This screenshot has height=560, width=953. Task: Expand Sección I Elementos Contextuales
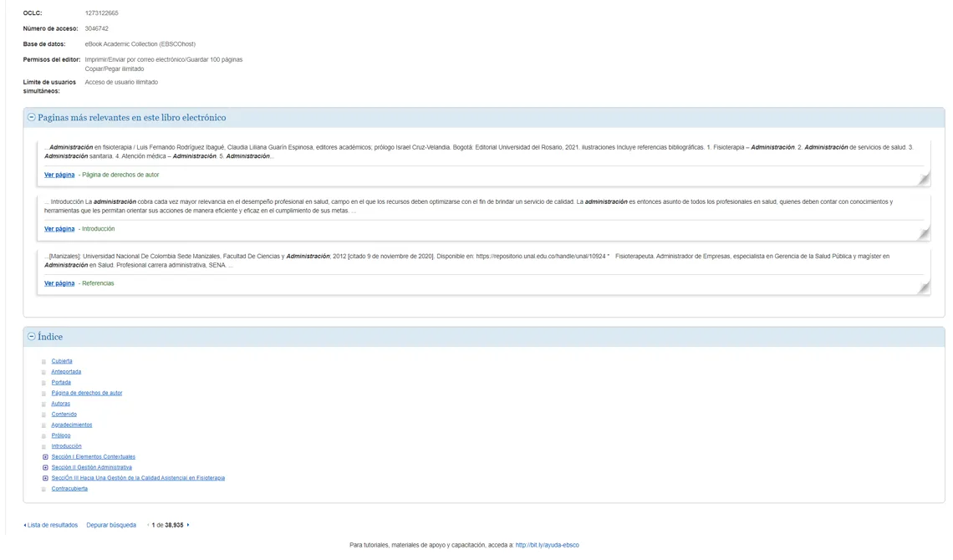point(45,456)
